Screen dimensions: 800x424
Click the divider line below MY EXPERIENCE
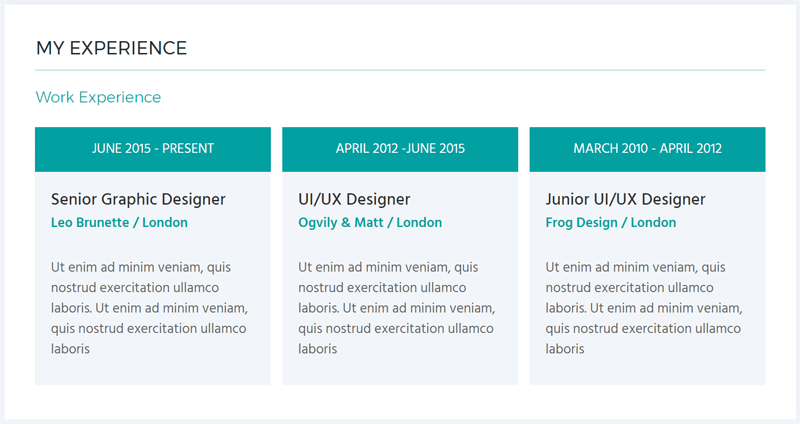400,70
